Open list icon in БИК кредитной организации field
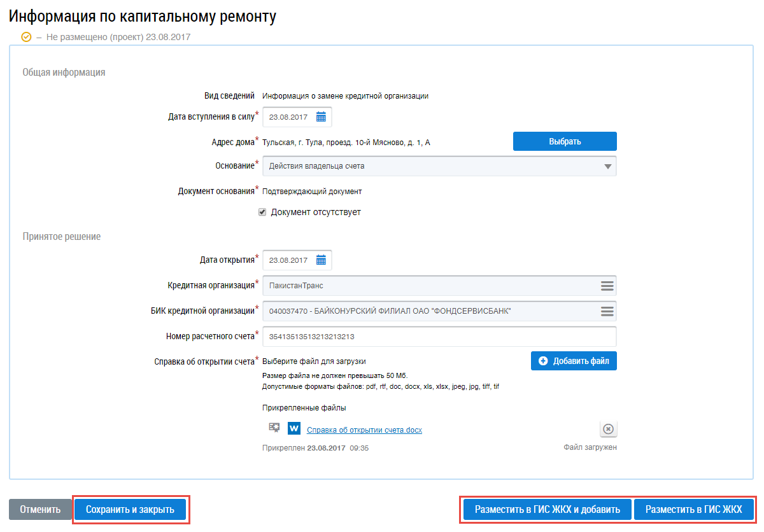 (607, 311)
